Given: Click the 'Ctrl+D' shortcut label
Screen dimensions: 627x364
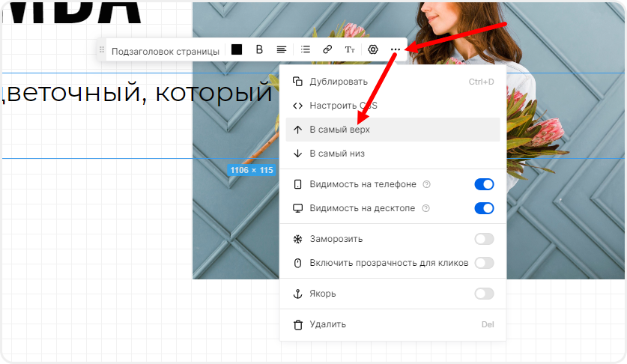Looking at the screenshot, I should (481, 82).
